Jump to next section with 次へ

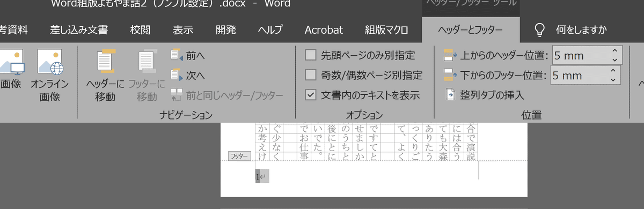[188, 75]
